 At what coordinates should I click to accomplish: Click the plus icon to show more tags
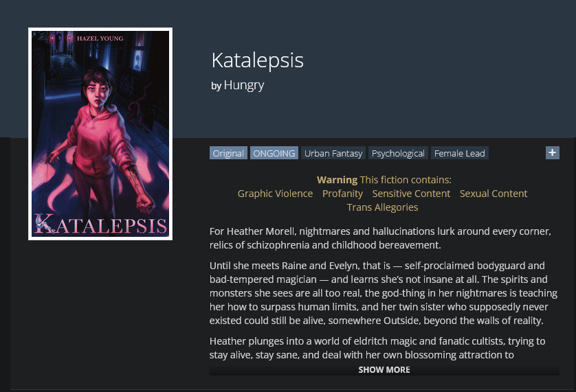click(x=552, y=152)
